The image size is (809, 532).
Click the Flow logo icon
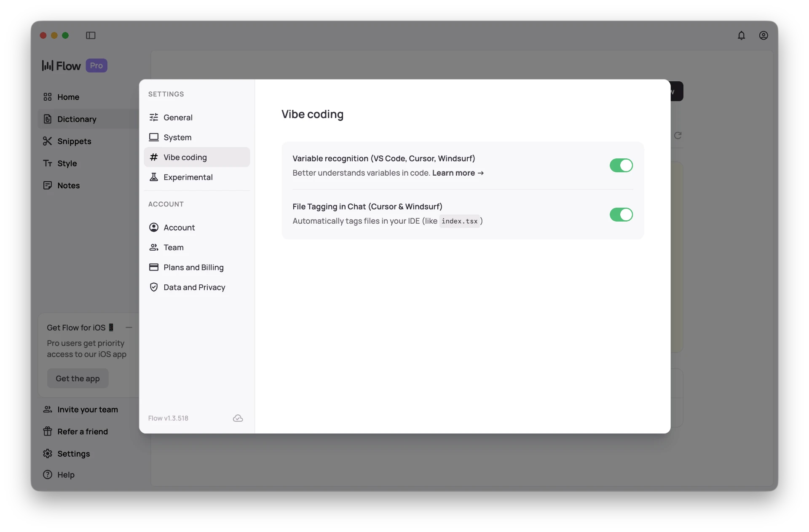point(48,66)
